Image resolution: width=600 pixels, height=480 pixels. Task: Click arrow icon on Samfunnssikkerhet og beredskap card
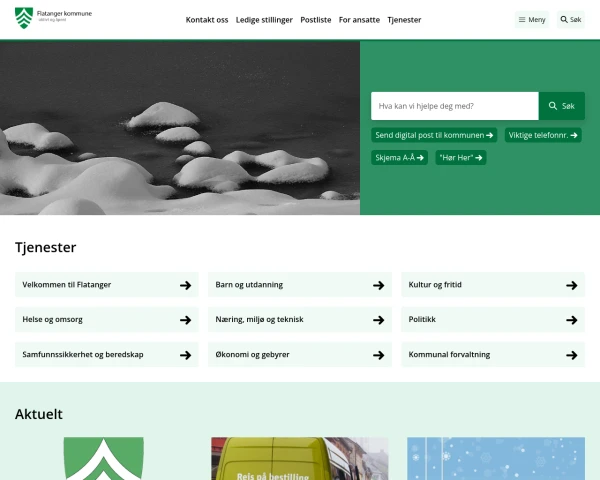(x=186, y=355)
